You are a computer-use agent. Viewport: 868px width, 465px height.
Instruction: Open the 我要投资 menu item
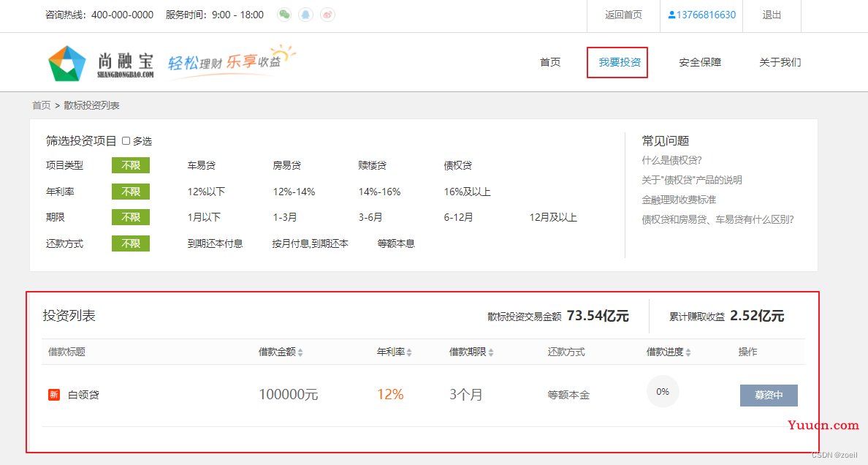coord(620,62)
